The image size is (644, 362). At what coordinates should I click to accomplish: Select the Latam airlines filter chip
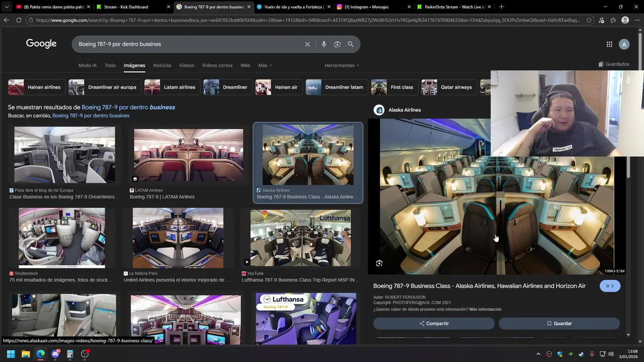172,87
